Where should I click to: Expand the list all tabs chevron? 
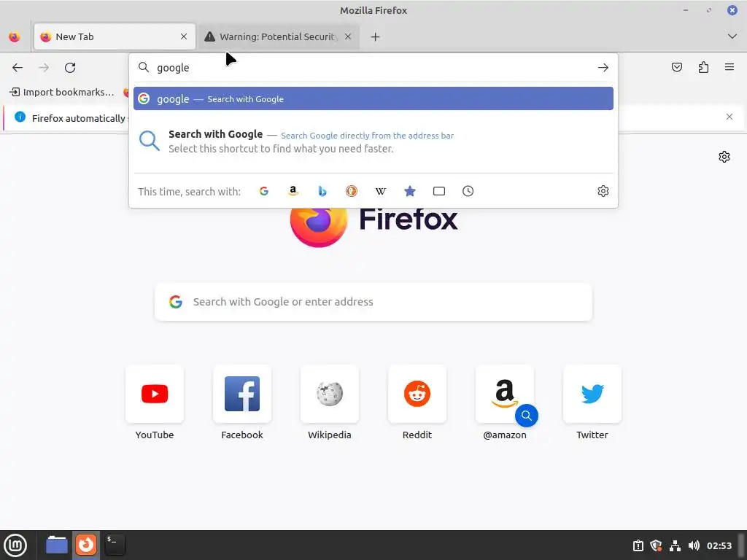coord(732,36)
